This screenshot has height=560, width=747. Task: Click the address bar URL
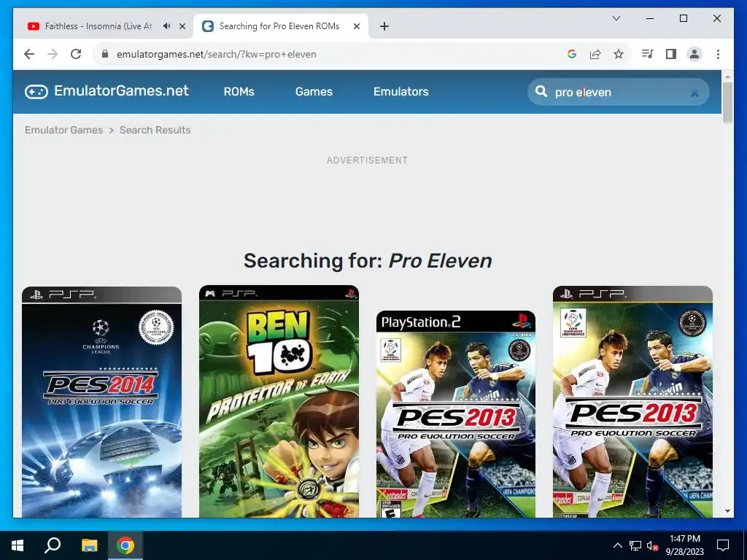click(216, 54)
